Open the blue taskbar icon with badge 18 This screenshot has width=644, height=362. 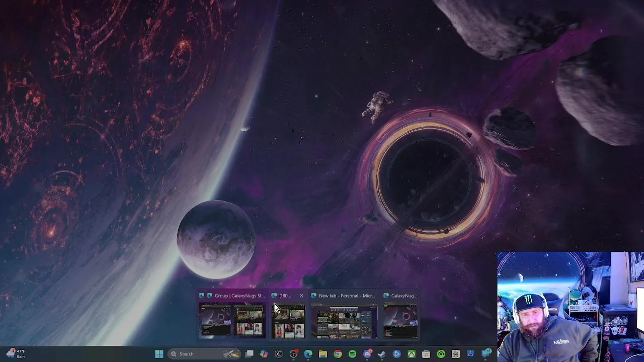(x=486, y=354)
